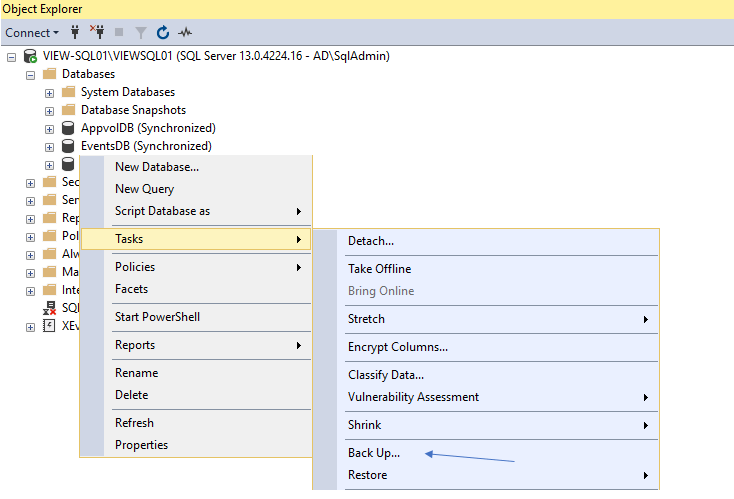
Task: Click the VIEW-SQL01 server icon
Action: (31, 56)
